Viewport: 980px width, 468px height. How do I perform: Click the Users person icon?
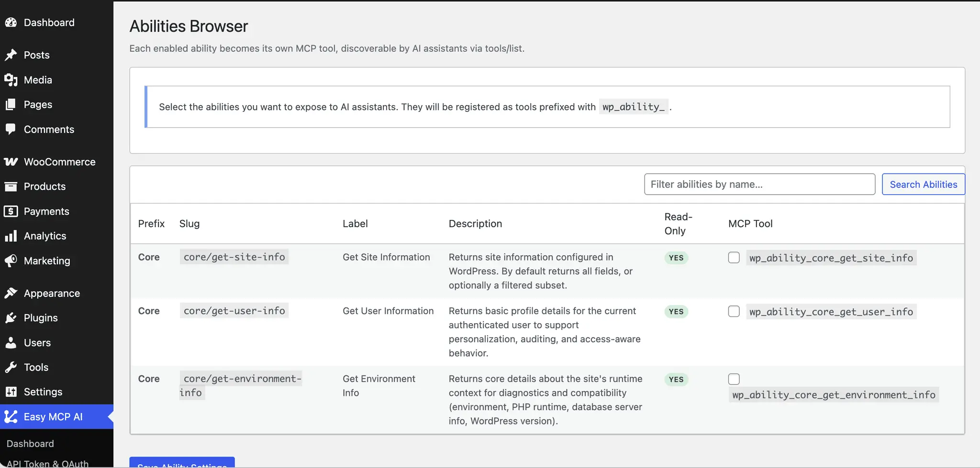pos(11,343)
